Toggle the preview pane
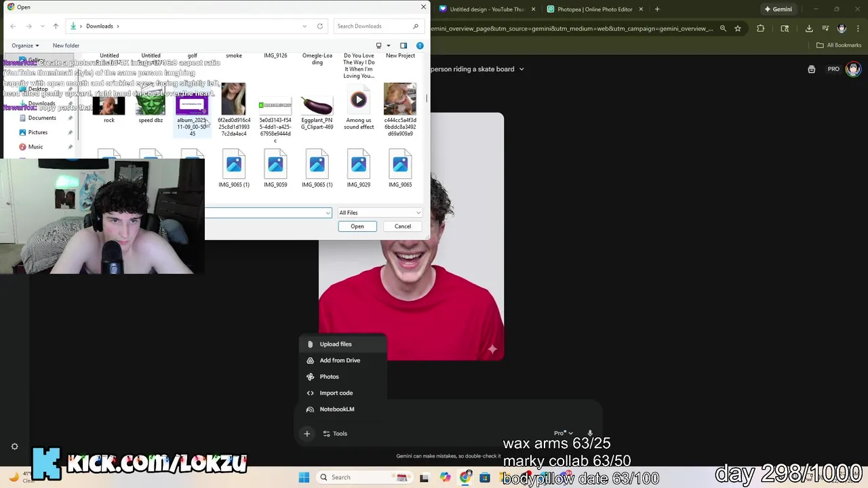The width and height of the screenshot is (868, 488). (403, 45)
